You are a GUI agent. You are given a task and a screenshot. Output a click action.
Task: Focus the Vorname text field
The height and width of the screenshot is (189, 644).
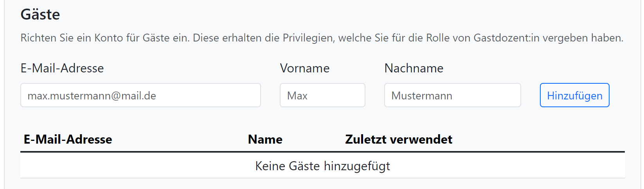(322, 95)
